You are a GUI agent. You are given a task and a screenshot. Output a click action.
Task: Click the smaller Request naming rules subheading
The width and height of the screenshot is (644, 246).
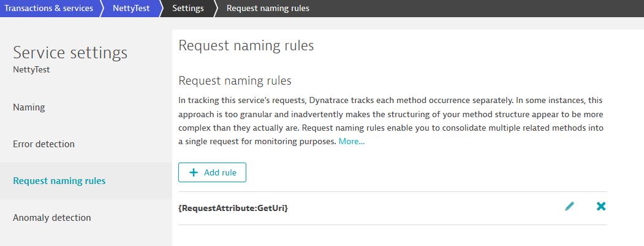[x=234, y=81]
